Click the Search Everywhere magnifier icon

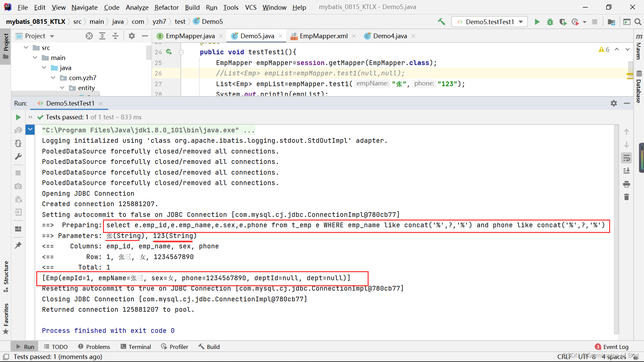pos(638,22)
